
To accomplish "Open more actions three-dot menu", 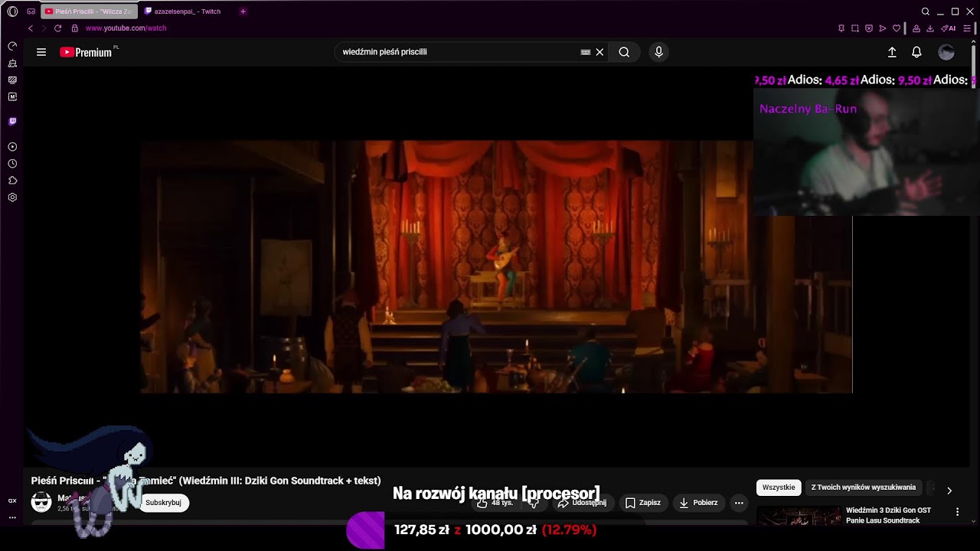I will click(739, 503).
